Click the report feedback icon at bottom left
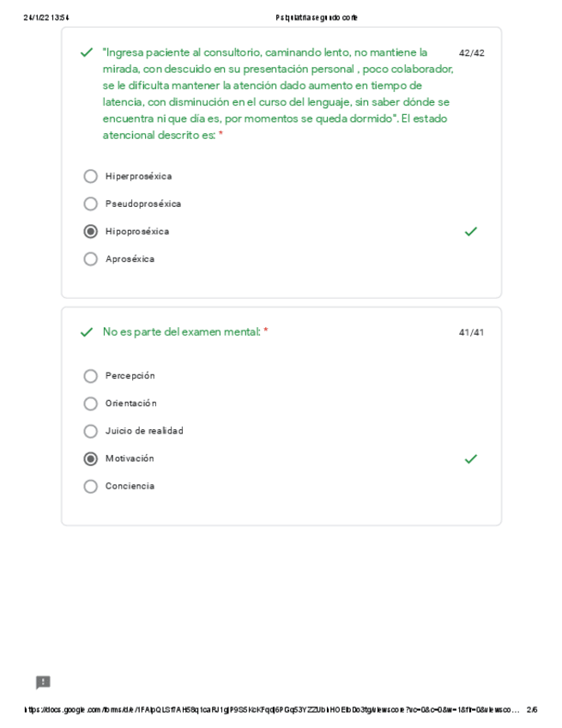 click(43, 682)
